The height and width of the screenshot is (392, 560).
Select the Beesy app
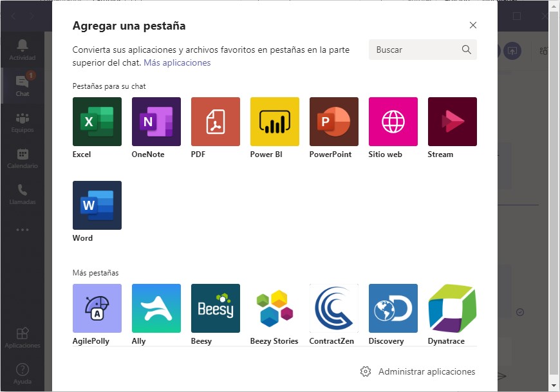tap(215, 308)
